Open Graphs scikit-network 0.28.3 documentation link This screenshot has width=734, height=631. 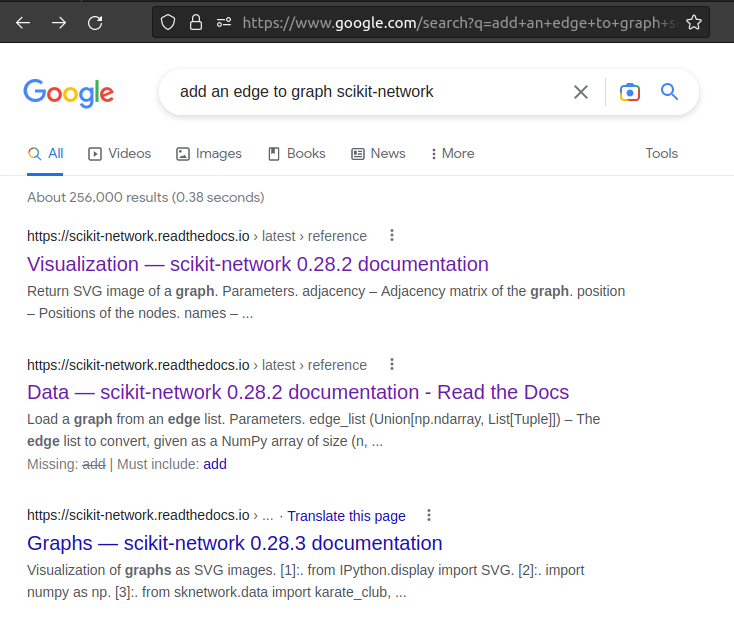click(235, 543)
